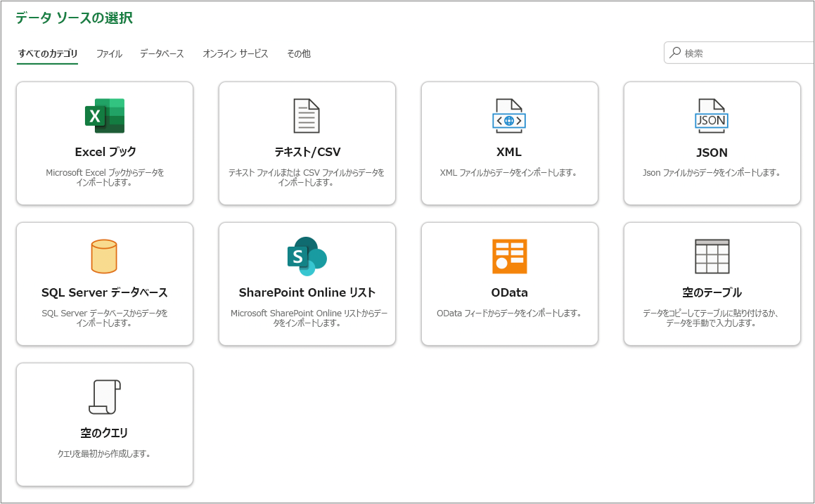Open the オンライン サービス category tab

coord(236,53)
